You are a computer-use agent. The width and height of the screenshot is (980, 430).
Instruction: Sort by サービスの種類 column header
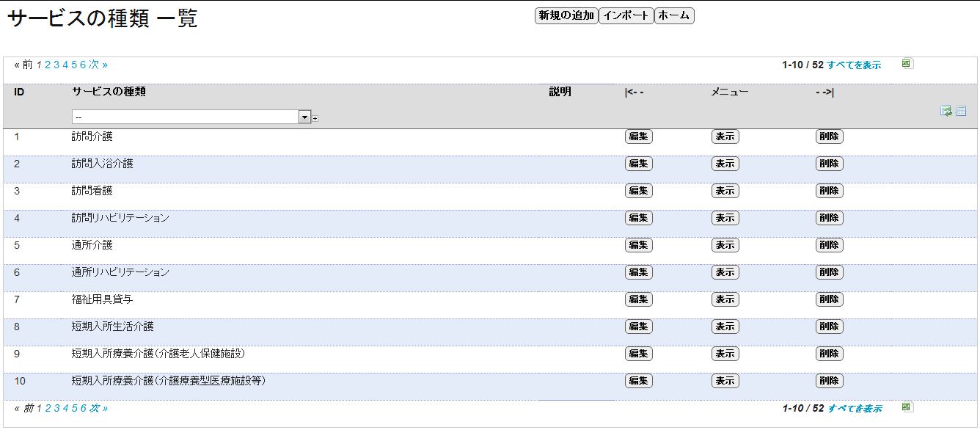pos(109,92)
